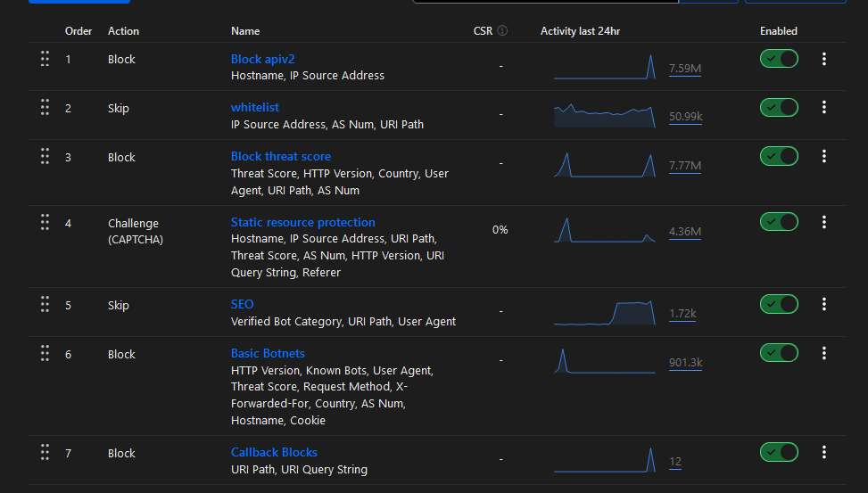Disable the SEO skip rule toggle
Image resolution: width=868 pixels, height=493 pixels.
[x=779, y=305]
